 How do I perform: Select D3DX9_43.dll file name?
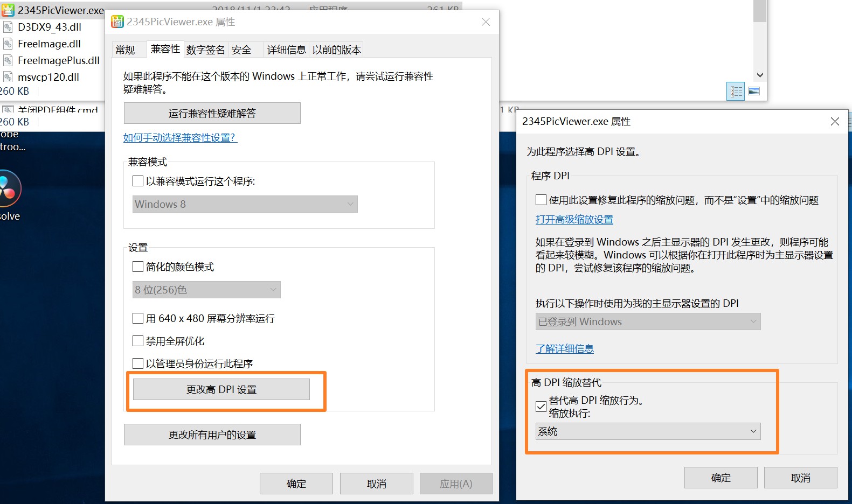[x=50, y=27]
